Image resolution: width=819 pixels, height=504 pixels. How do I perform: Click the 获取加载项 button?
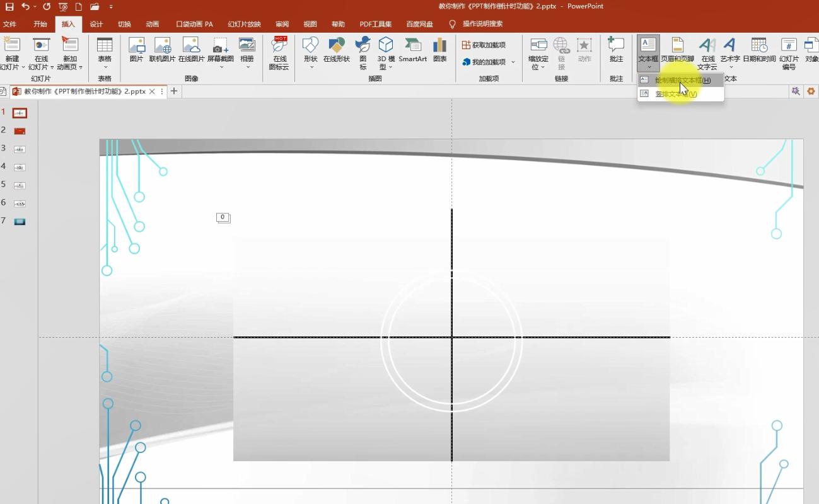click(x=484, y=45)
